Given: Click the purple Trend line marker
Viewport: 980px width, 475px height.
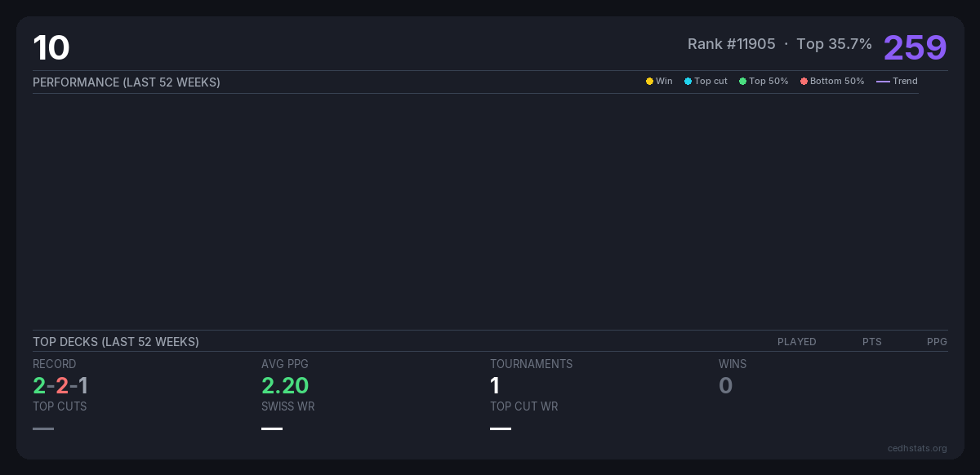Looking at the screenshot, I should [883, 82].
